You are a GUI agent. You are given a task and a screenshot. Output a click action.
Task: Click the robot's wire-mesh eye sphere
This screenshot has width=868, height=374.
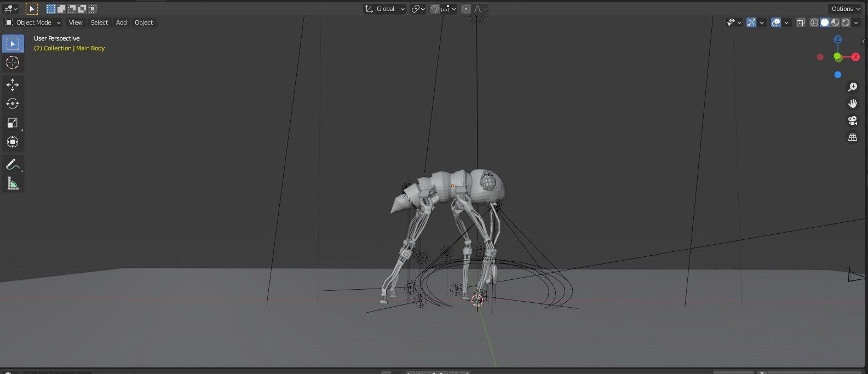(x=488, y=181)
